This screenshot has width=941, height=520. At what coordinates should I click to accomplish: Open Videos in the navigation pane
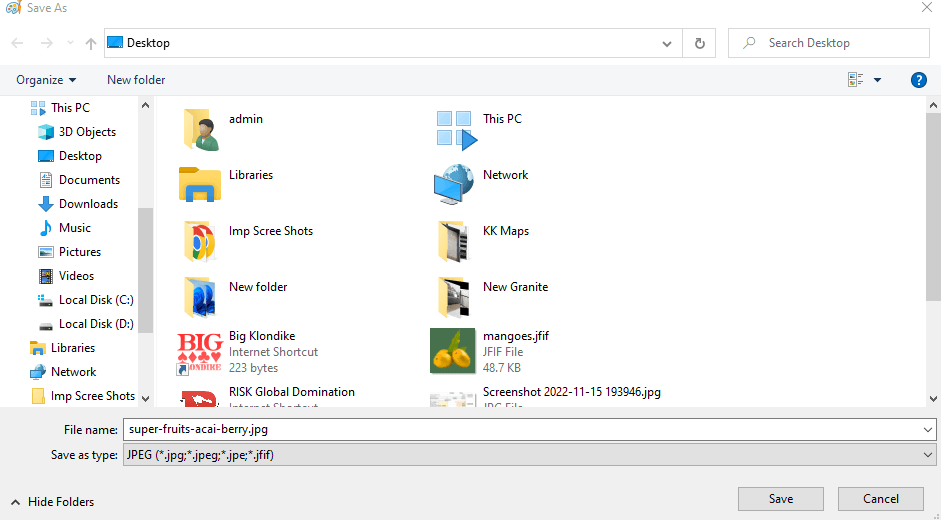point(66,276)
